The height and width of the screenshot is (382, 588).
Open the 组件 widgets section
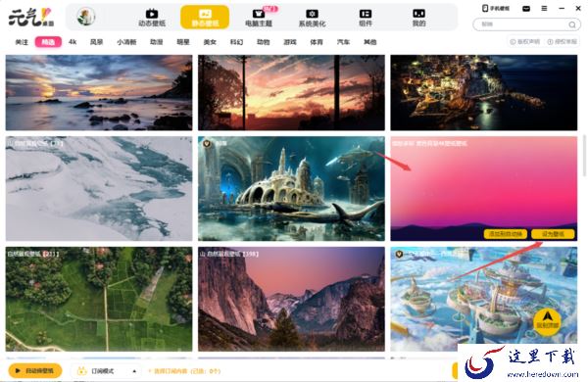366,18
